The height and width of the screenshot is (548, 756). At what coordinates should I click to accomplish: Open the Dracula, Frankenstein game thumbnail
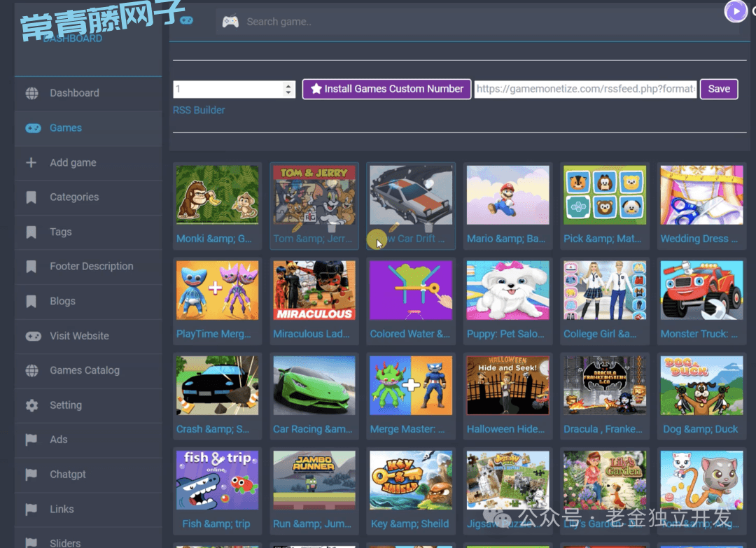pos(605,386)
